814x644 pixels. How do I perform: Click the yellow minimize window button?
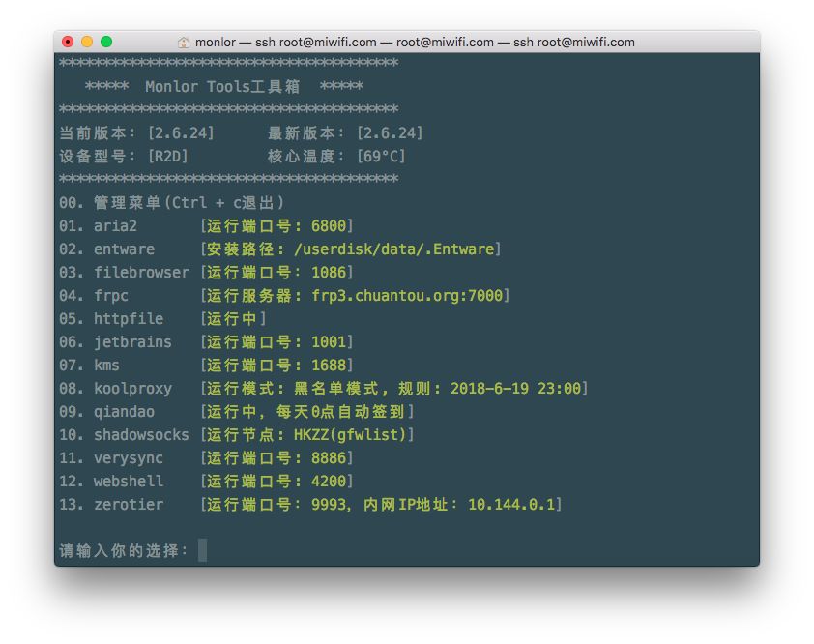87,43
